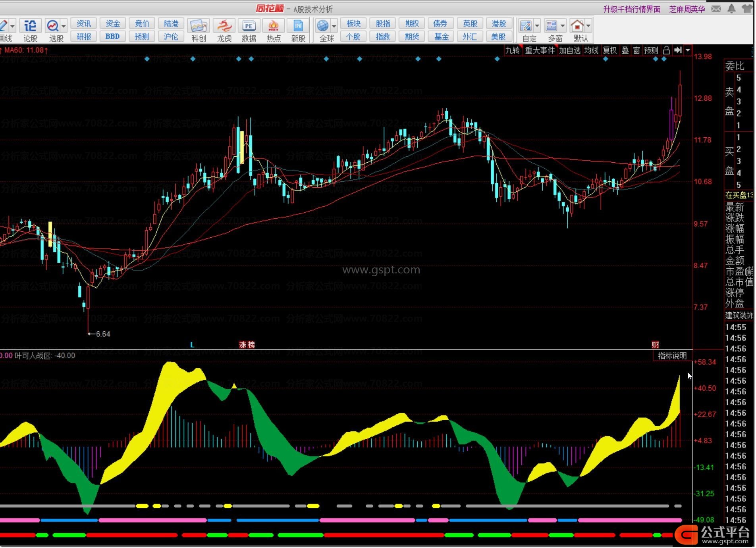
Task: Click the yellow highlighted candlestick near price peak
Action: click(x=241, y=147)
